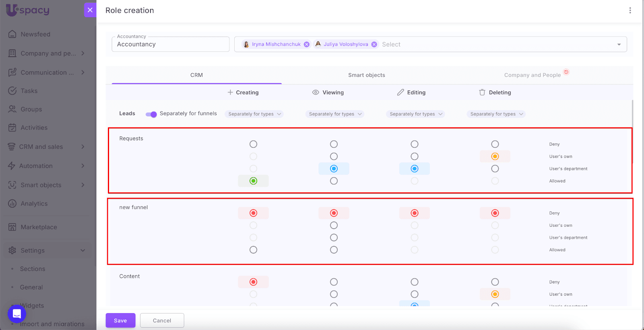Viewport: 644px width, 330px height.
Task: Open Deleting Separately for types dropdown
Action: (x=496, y=114)
